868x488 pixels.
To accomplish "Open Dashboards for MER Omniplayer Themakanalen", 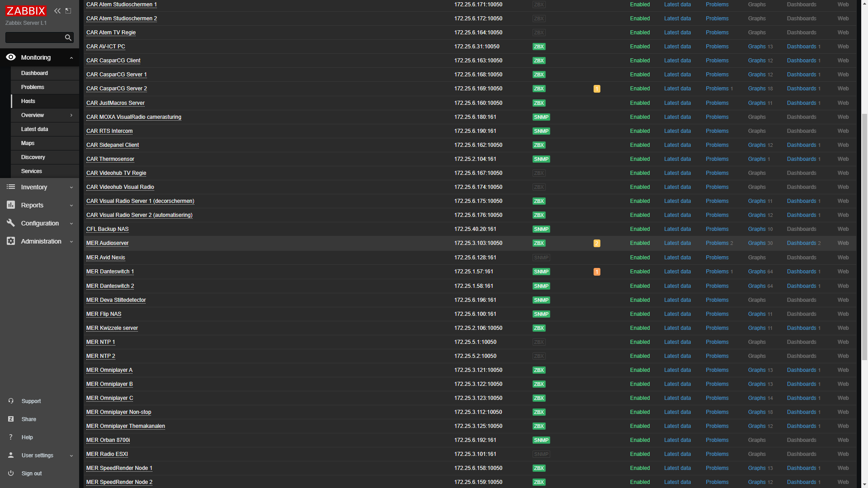I will click(x=801, y=426).
